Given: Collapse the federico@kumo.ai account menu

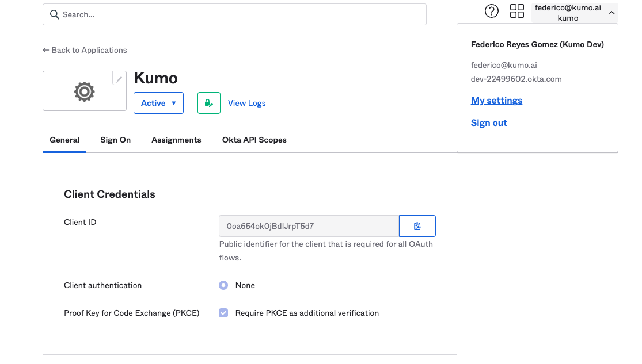Looking at the screenshot, I should 575,13.
